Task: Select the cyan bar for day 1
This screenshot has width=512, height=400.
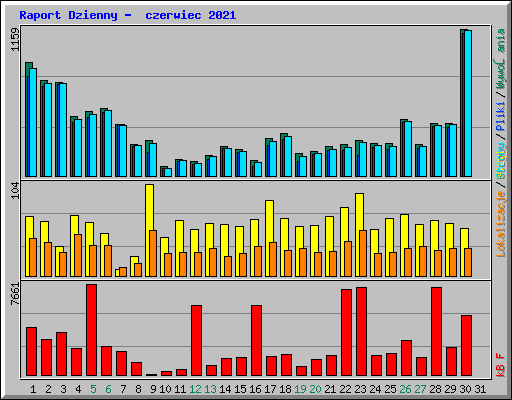Action: [x=33, y=122]
